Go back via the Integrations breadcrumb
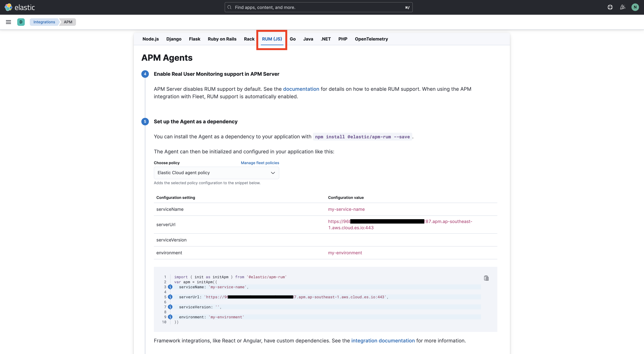Image resolution: width=644 pixels, height=354 pixels. pyautogui.click(x=44, y=22)
